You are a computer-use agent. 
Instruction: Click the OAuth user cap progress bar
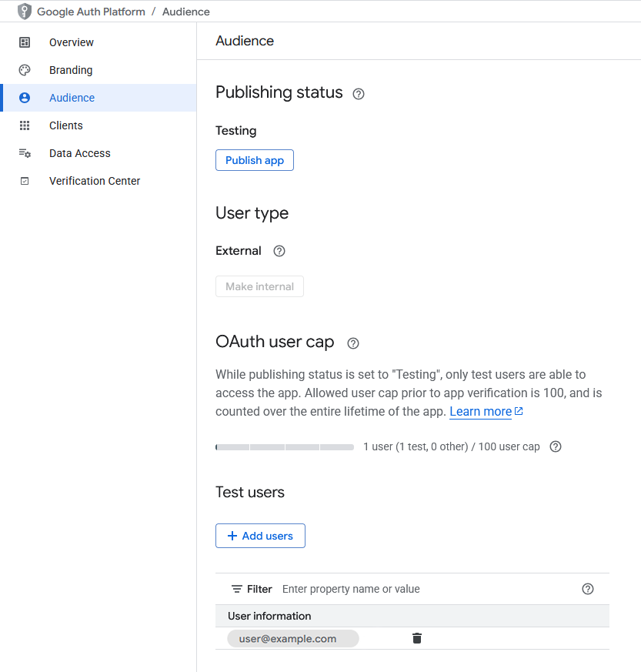click(x=285, y=446)
